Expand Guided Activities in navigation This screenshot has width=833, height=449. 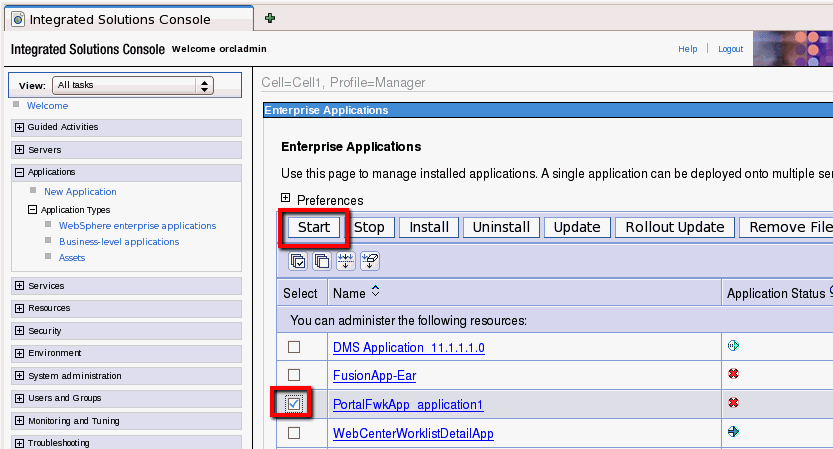[20, 127]
